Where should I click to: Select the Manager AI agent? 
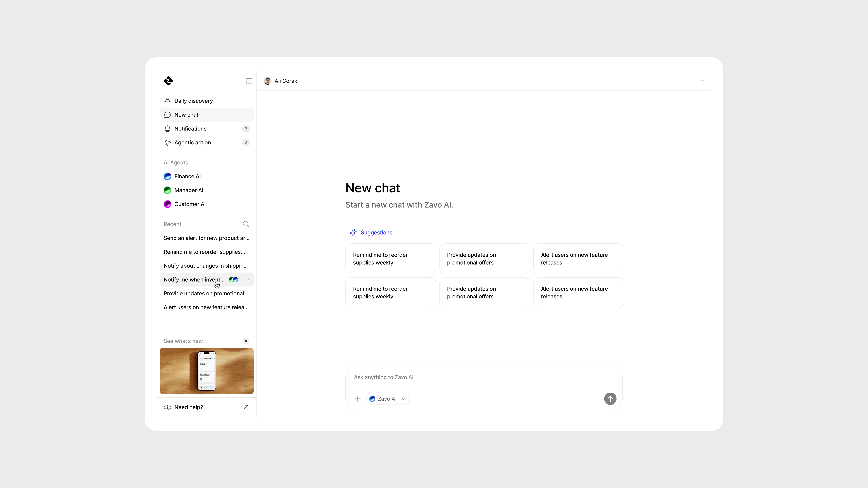coord(188,190)
